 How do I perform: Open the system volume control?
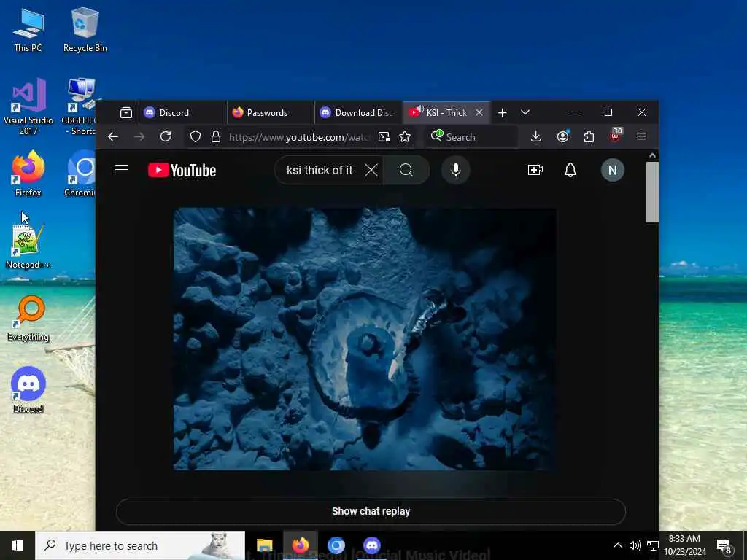(x=635, y=545)
